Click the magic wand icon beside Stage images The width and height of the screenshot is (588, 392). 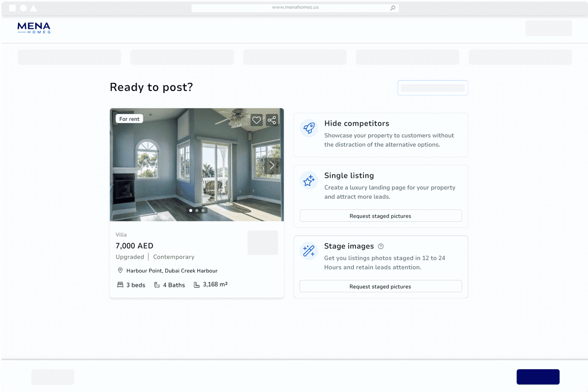(x=309, y=251)
